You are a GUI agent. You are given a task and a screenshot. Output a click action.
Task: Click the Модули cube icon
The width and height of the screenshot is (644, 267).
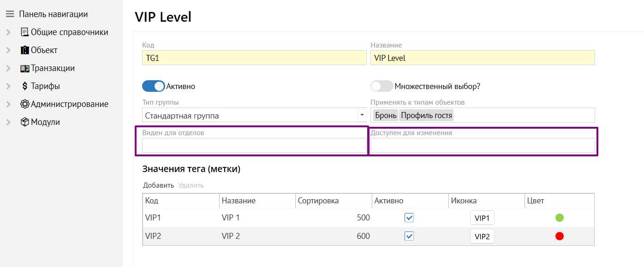click(25, 122)
